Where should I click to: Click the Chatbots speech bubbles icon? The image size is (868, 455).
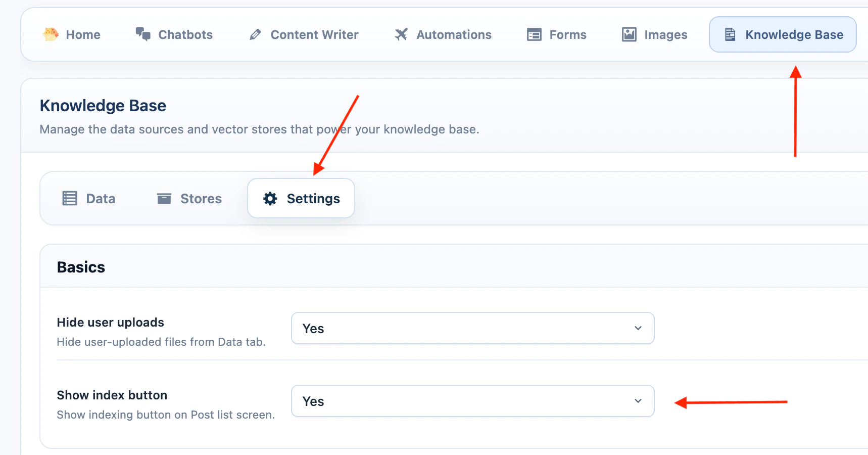(x=143, y=34)
